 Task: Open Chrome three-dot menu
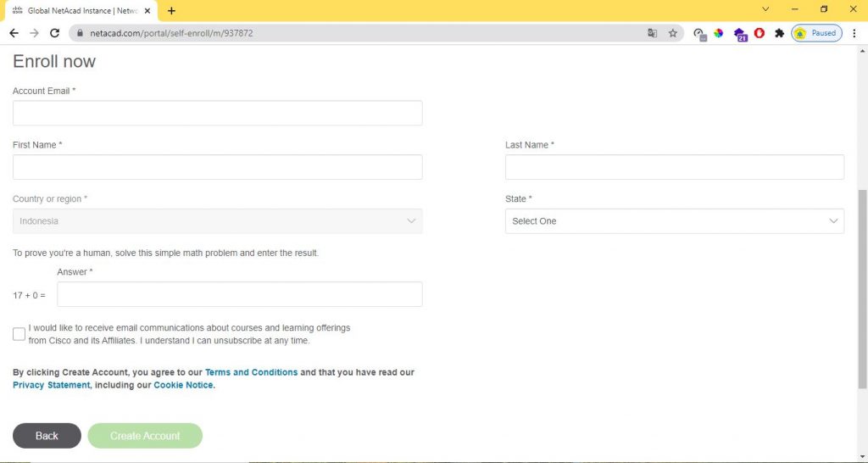coord(854,33)
